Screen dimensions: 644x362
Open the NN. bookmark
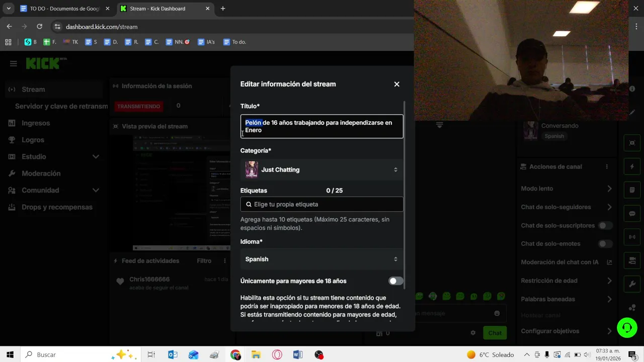pos(178,42)
